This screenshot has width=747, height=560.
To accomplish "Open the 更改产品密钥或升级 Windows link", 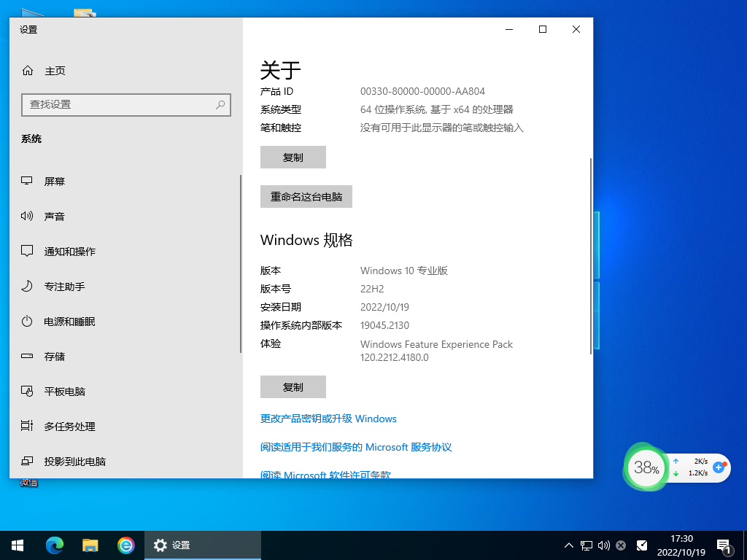I will pyautogui.click(x=328, y=419).
